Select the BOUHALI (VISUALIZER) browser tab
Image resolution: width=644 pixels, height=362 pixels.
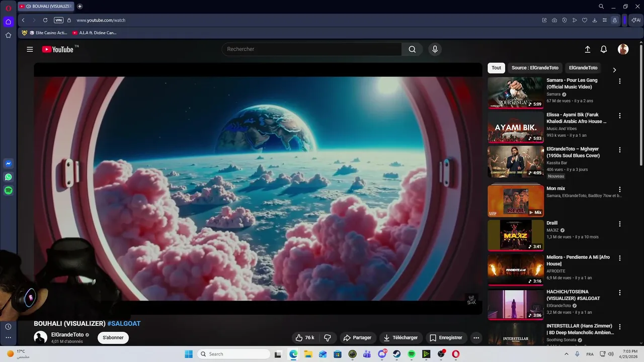(46, 7)
